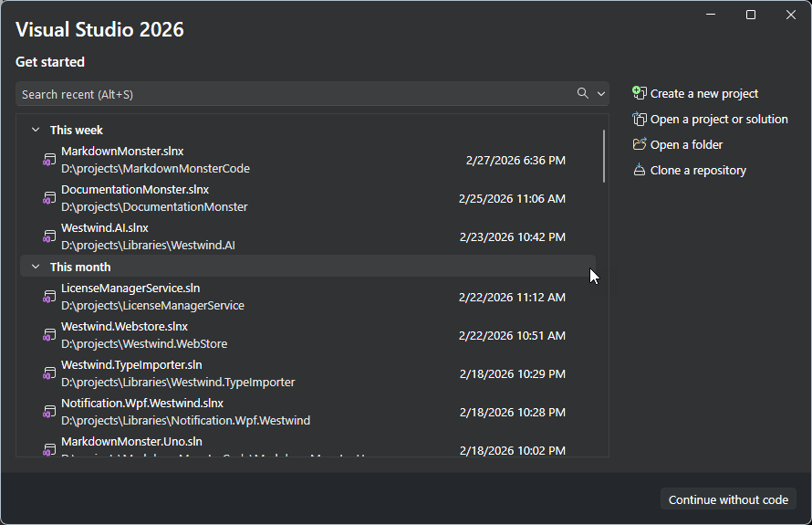Click the Notification.Wpf.Westwind.slnx solution icon
This screenshot has width=812, height=525.
49,412
